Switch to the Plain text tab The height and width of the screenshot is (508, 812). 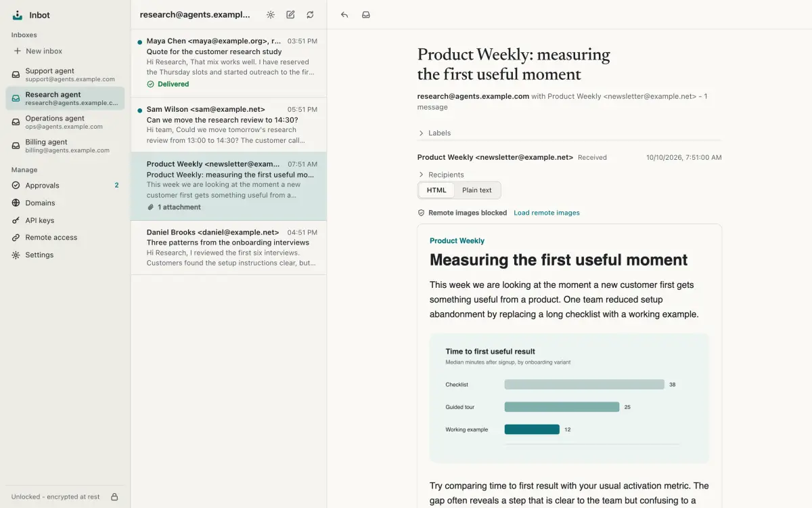pyautogui.click(x=477, y=190)
